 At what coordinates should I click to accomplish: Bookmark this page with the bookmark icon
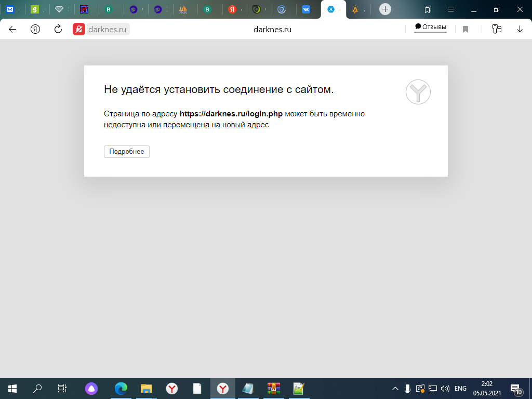coord(465,30)
